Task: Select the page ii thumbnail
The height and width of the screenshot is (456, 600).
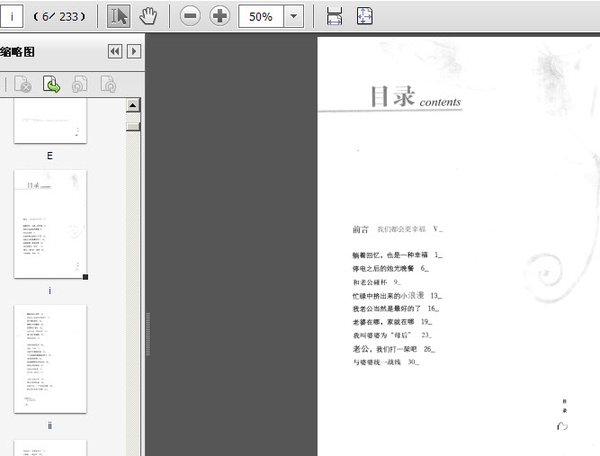Action: click(x=50, y=358)
